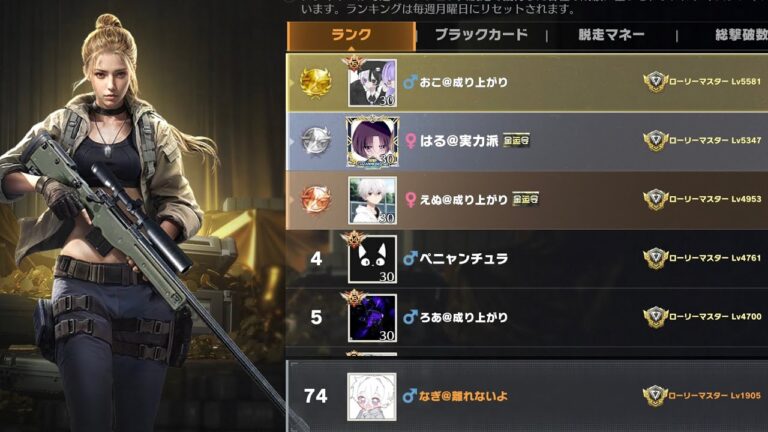Screen dimensions: 768x432
Task: Click the gold first-place medal icon
Action: coord(315,82)
